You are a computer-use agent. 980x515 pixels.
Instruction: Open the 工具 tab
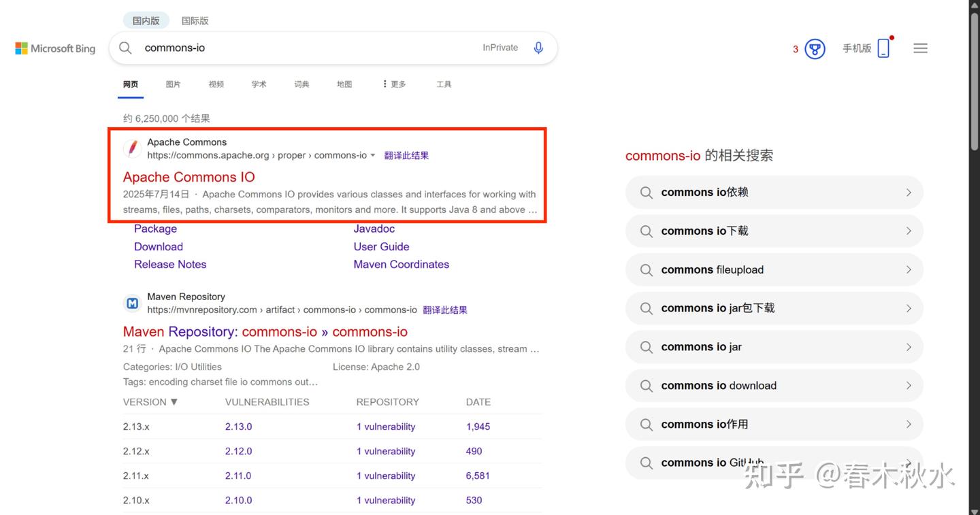click(443, 84)
